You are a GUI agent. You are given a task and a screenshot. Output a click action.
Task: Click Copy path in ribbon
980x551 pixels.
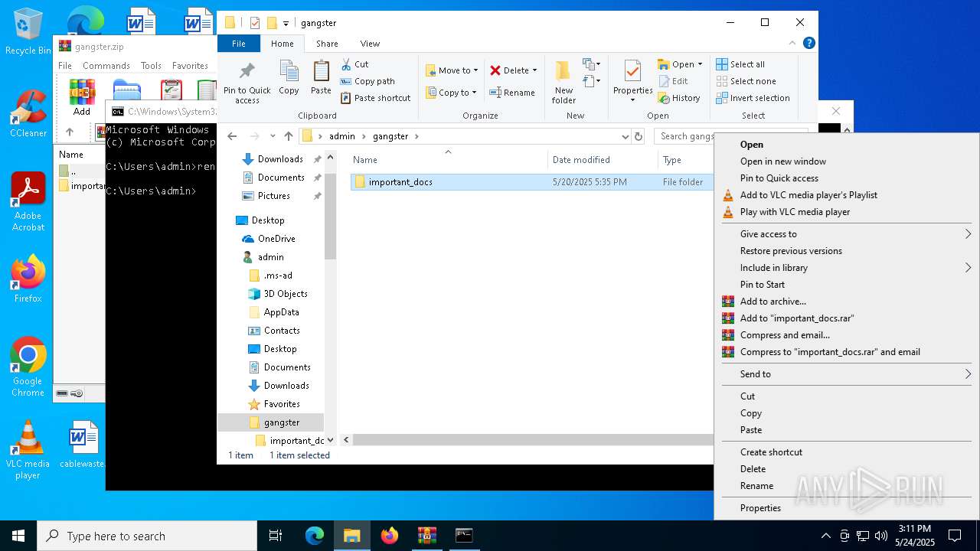coord(367,81)
